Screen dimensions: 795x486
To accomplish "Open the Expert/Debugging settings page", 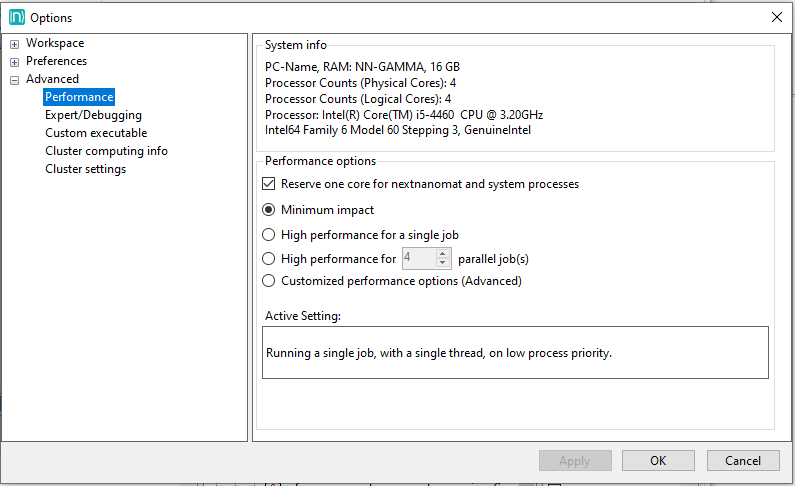I will pyautogui.click(x=93, y=115).
